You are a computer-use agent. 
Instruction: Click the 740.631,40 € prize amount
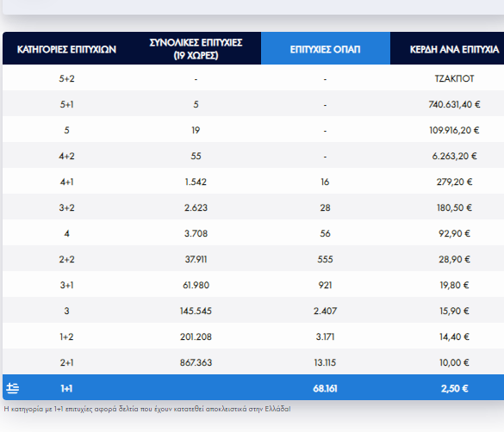point(454,104)
